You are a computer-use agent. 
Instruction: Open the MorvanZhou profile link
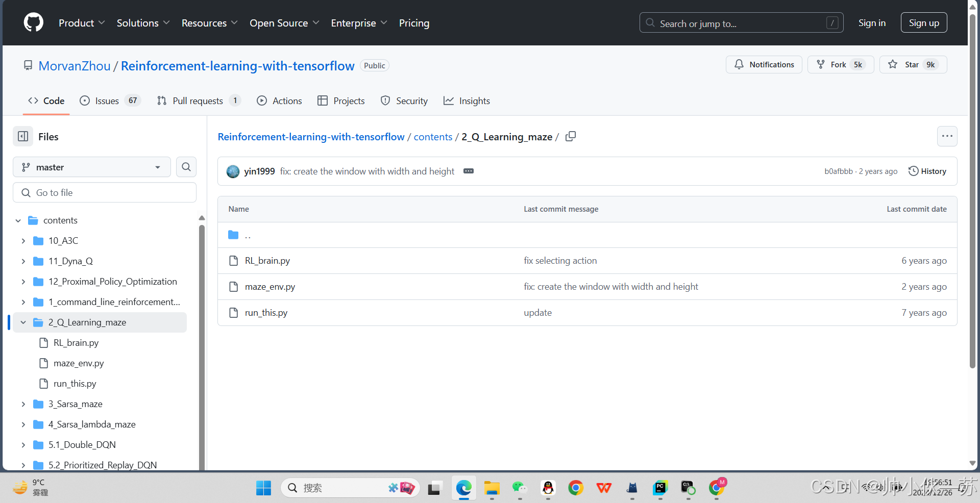(x=75, y=66)
